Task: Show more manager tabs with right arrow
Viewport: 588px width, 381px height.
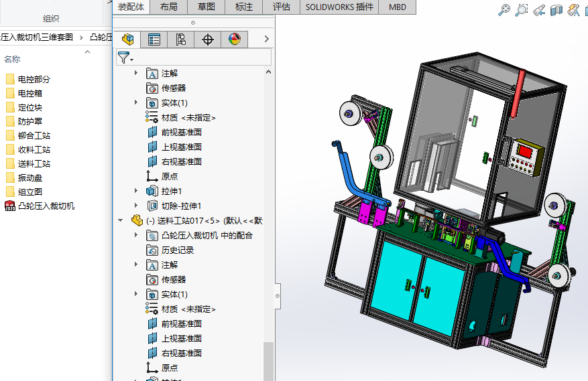Action: point(266,40)
